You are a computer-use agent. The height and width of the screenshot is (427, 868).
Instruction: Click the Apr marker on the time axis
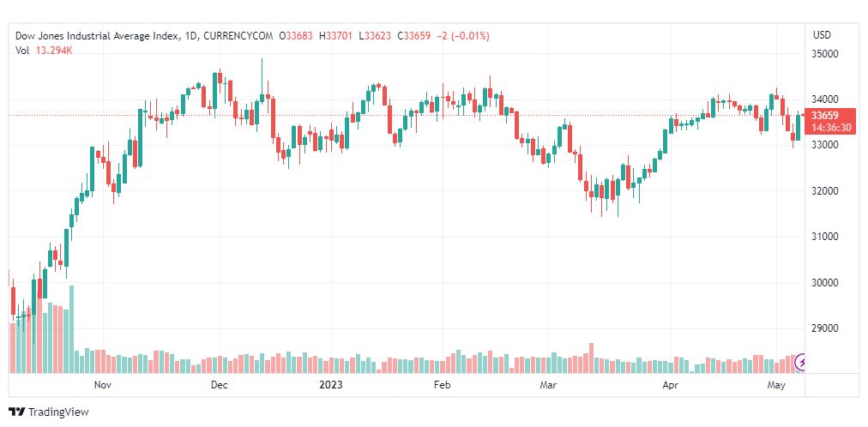pyautogui.click(x=671, y=384)
